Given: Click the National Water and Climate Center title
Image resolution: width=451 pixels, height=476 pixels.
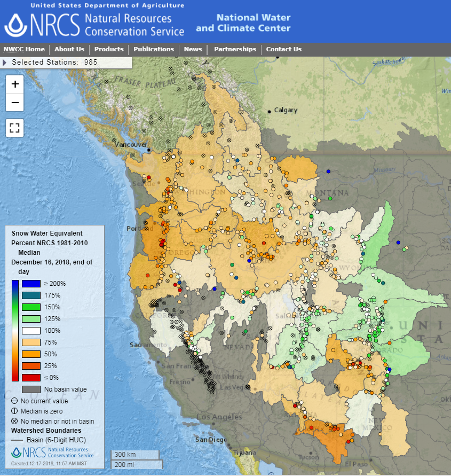Looking at the screenshot, I should [x=243, y=23].
